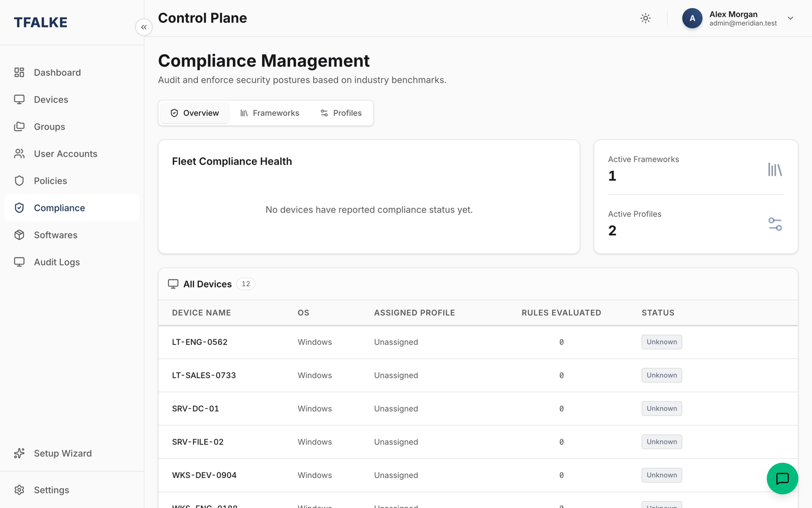Click the Active Profiles sliders icon
This screenshot has height=508, width=812.
click(x=775, y=224)
